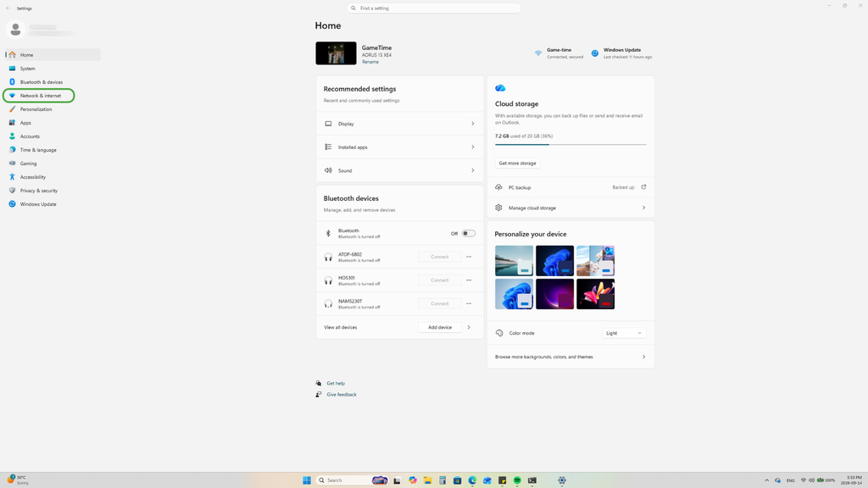
Task: Select the dark purple glow theme thumbnail
Action: (x=554, y=294)
